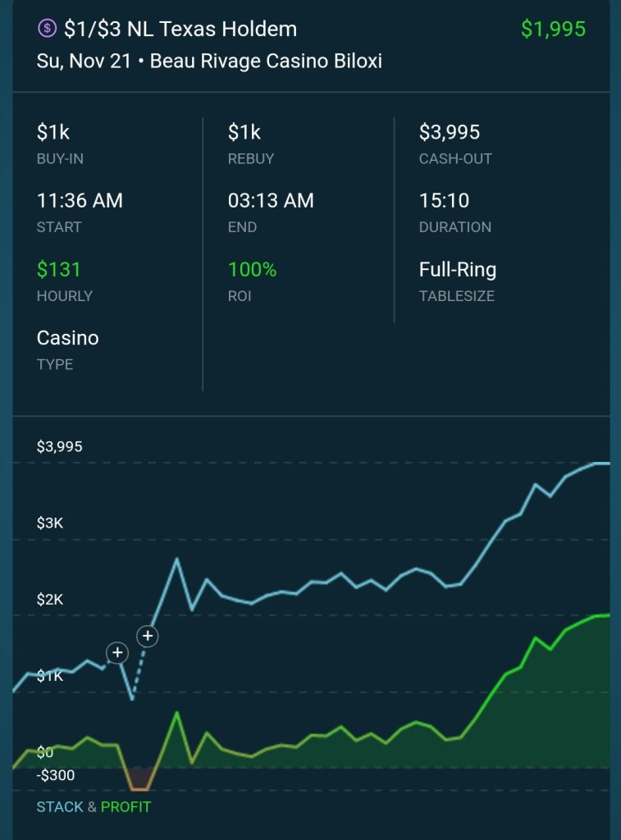621x840 pixels.
Task: Choose the Full-Ring table size field
Action: pyautogui.click(x=458, y=269)
